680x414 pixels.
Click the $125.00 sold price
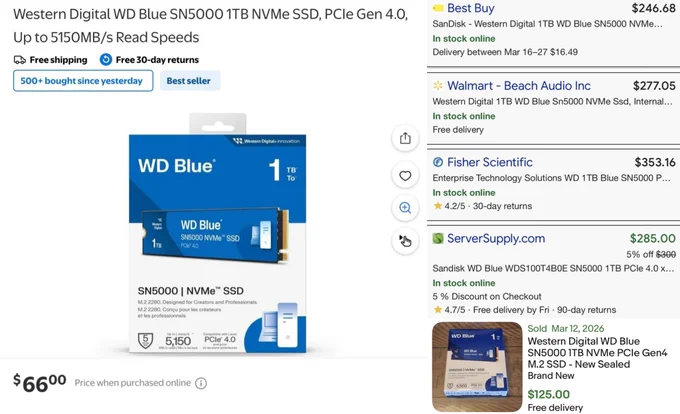(x=549, y=394)
